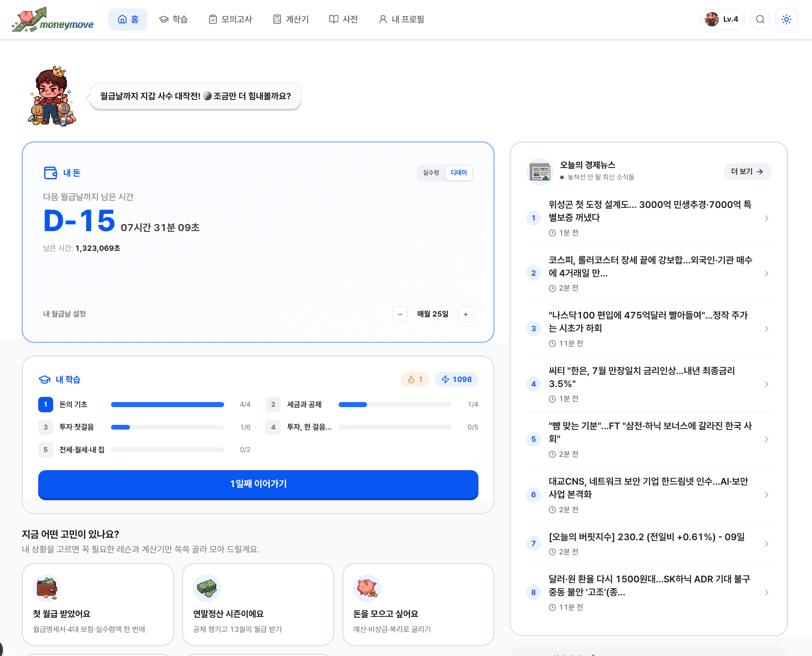Image resolution: width=812 pixels, height=656 pixels.
Task: Click the 매월 25일 payday value
Action: [433, 314]
